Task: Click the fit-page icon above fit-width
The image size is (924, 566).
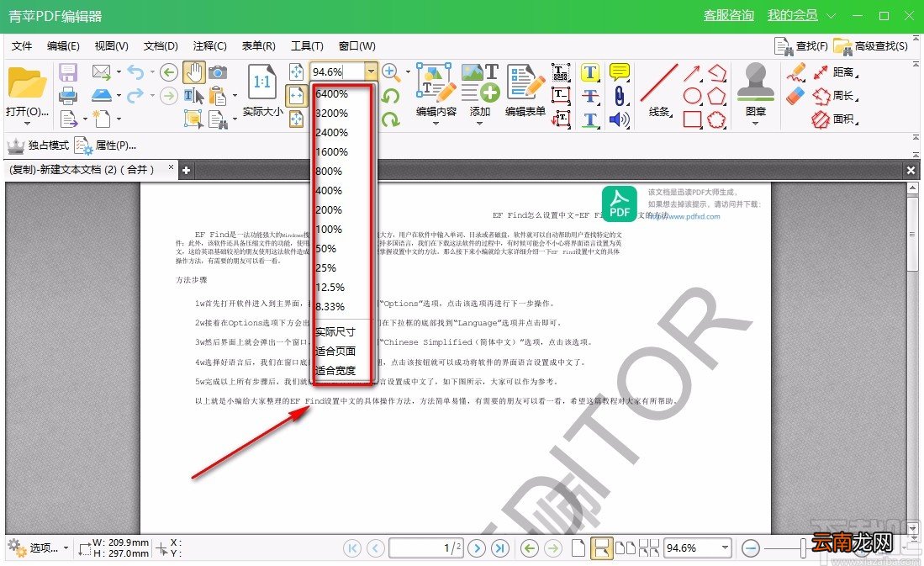Action: click(297, 72)
